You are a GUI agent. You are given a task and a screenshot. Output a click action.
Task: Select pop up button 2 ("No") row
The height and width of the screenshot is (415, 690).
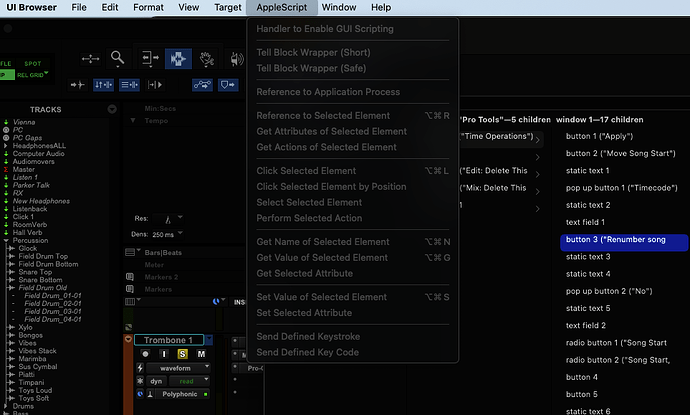pyautogui.click(x=609, y=291)
